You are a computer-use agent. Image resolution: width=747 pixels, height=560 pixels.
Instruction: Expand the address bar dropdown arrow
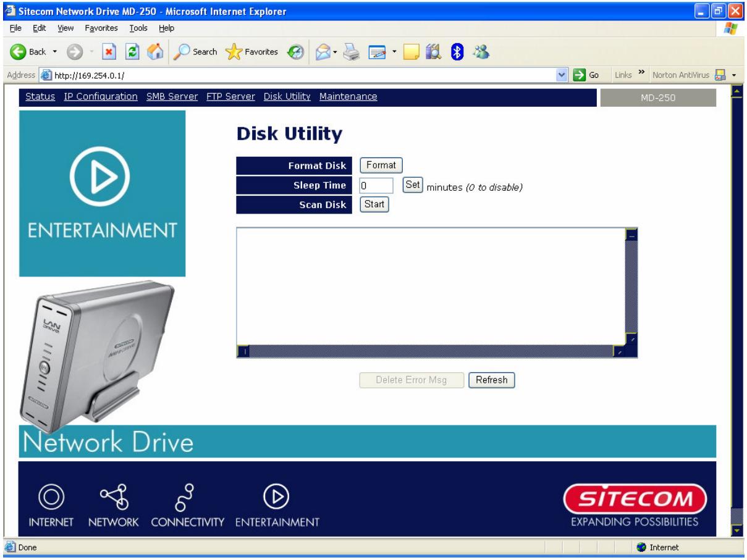click(x=563, y=75)
